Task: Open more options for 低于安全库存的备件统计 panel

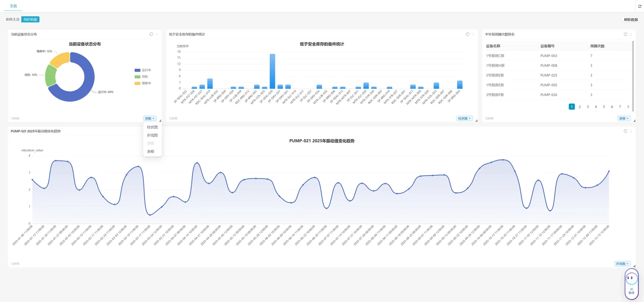Action: click(x=473, y=34)
